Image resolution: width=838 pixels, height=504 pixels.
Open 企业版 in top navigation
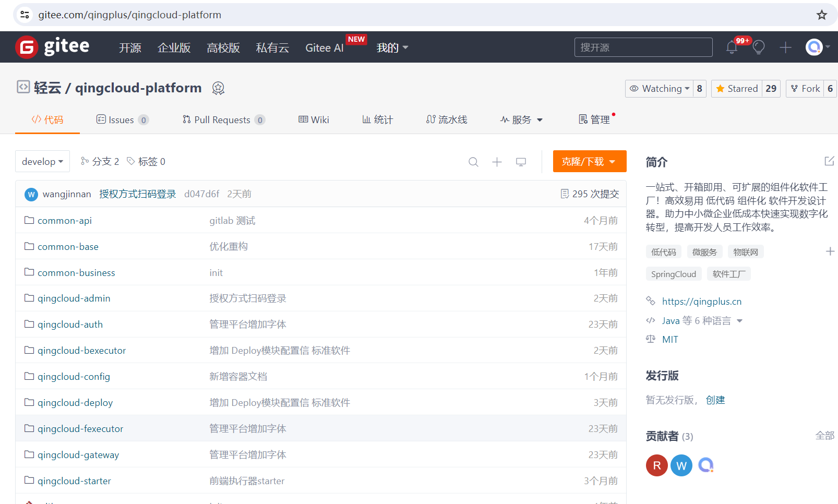coord(174,47)
